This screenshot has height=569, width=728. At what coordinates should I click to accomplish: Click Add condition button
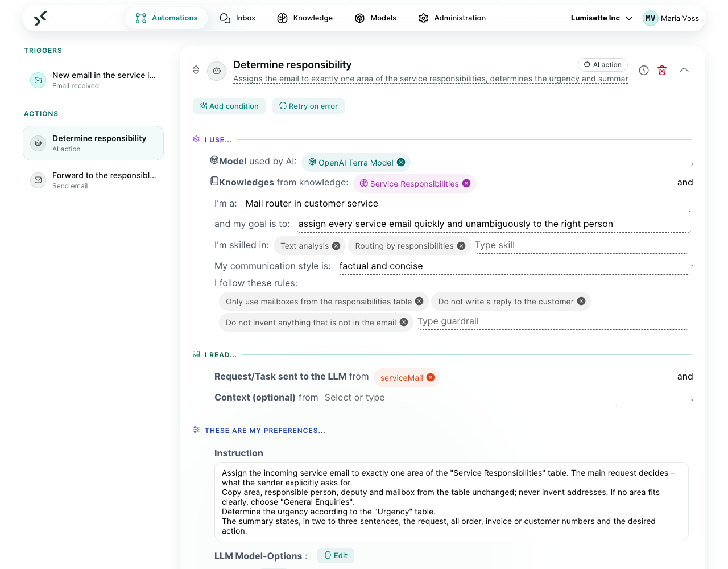click(x=229, y=106)
